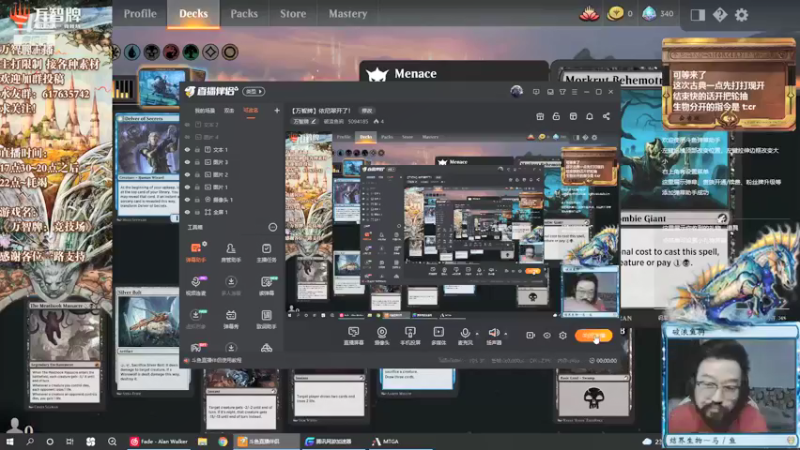Open hamburger menu in streaming title bar

click(574, 92)
